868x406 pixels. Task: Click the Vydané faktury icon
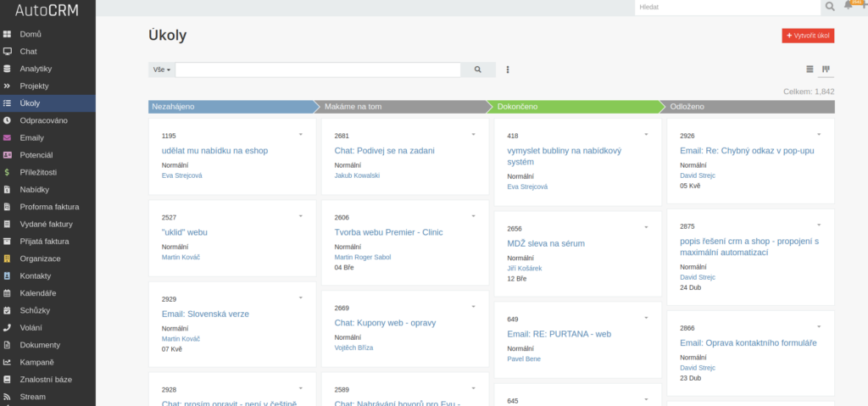[x=7, y=225]
